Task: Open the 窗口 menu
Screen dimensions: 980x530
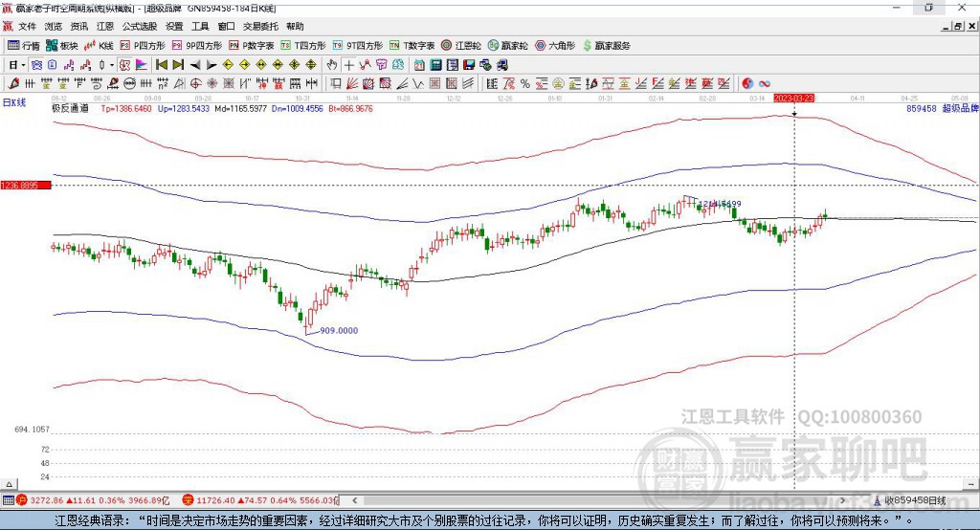Action: [226, 26]
